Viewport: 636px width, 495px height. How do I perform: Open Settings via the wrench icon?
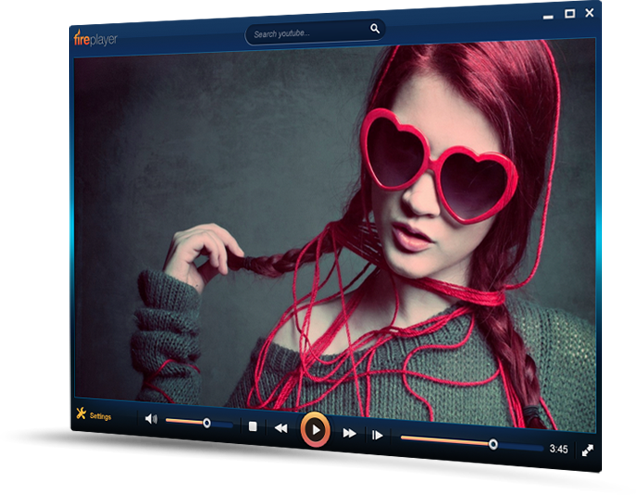pyautogui.click(x=80, y=414)
